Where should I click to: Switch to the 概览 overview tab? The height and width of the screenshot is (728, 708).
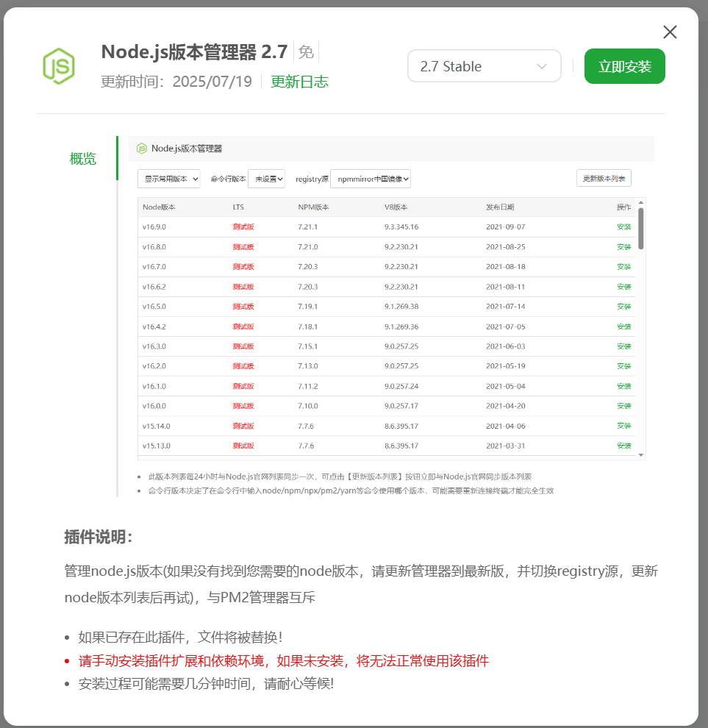point(82,159)
